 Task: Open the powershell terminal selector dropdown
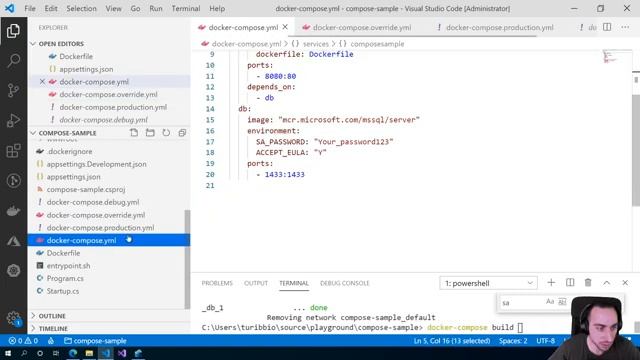tap(489, 283)
